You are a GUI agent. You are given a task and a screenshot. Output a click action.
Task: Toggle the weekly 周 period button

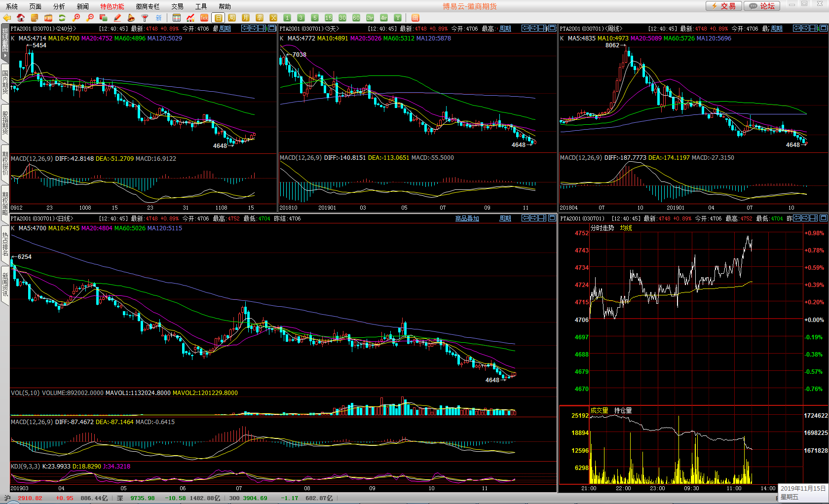coord(232,18)
